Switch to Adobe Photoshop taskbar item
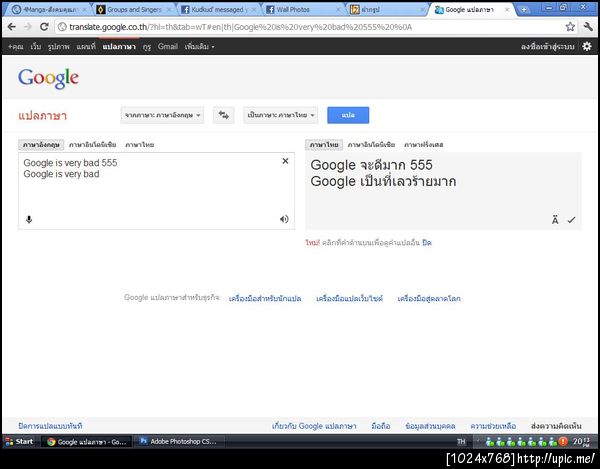This screenshot has height=469, width=600. (178, 441)
